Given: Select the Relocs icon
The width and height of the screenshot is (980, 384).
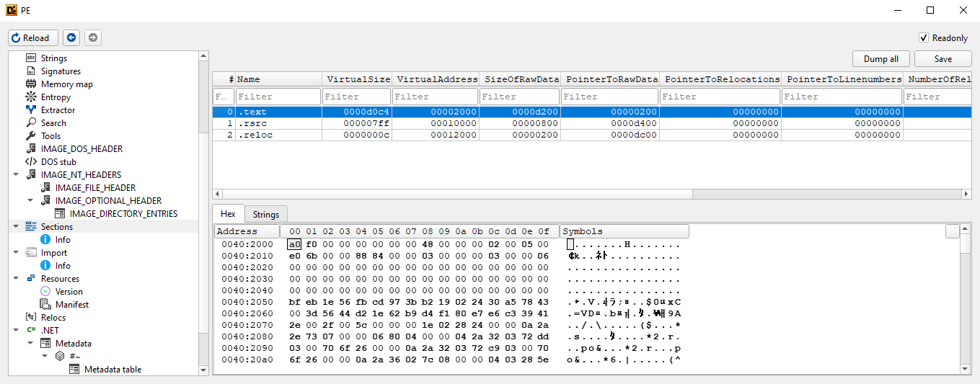Looking at the screenshot, I should [x=30, y=317].
